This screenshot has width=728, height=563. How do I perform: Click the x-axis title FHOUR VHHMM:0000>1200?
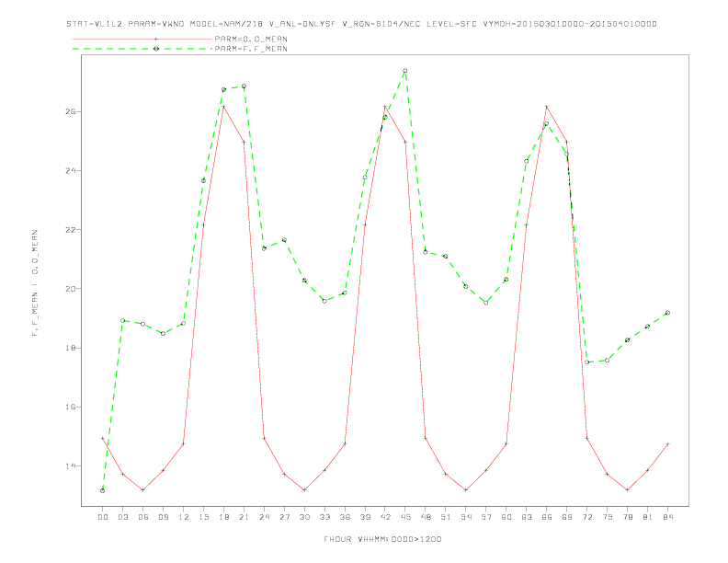382,539
